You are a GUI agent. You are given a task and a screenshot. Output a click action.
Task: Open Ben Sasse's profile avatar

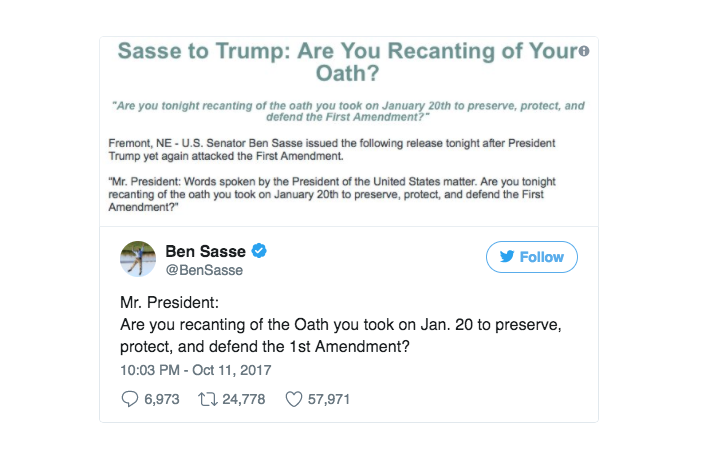(x=138, y=258)
